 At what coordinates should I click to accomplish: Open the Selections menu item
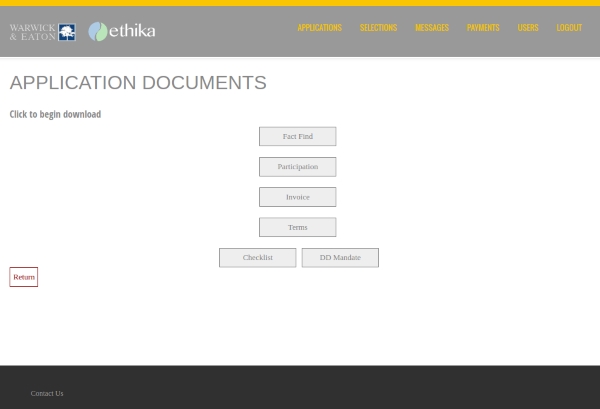click(378, 28)
